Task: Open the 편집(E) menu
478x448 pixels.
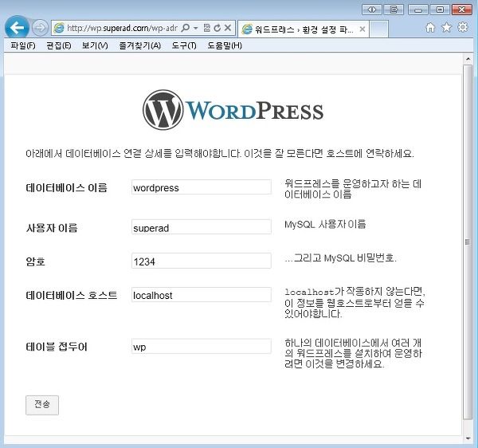Action: pos(58,45)
